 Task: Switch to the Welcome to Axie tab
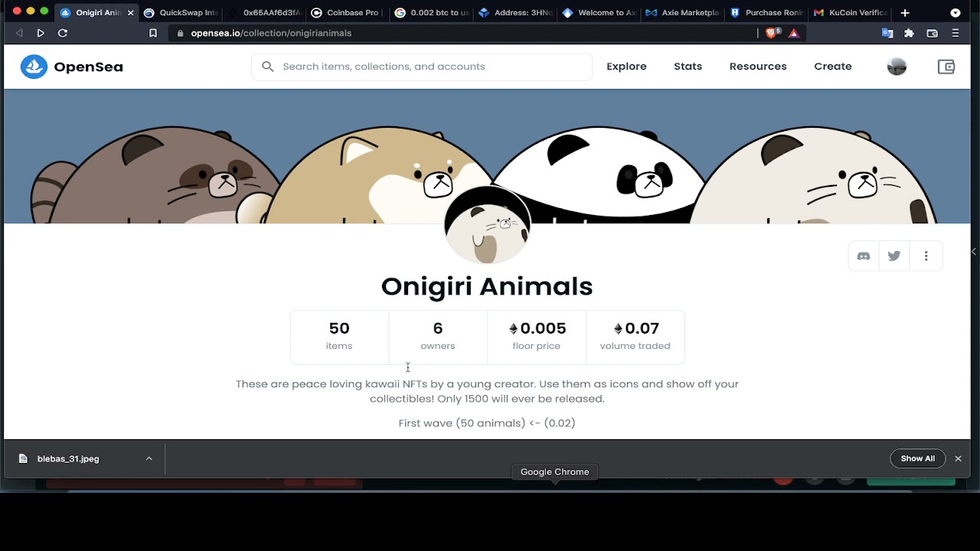point(598,12)
